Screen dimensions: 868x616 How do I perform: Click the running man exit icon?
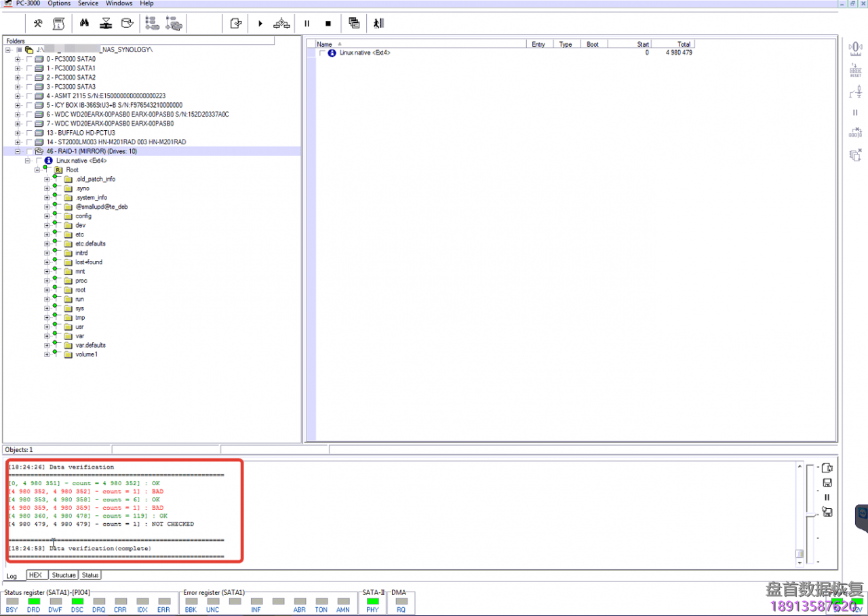tap(378, 23)
